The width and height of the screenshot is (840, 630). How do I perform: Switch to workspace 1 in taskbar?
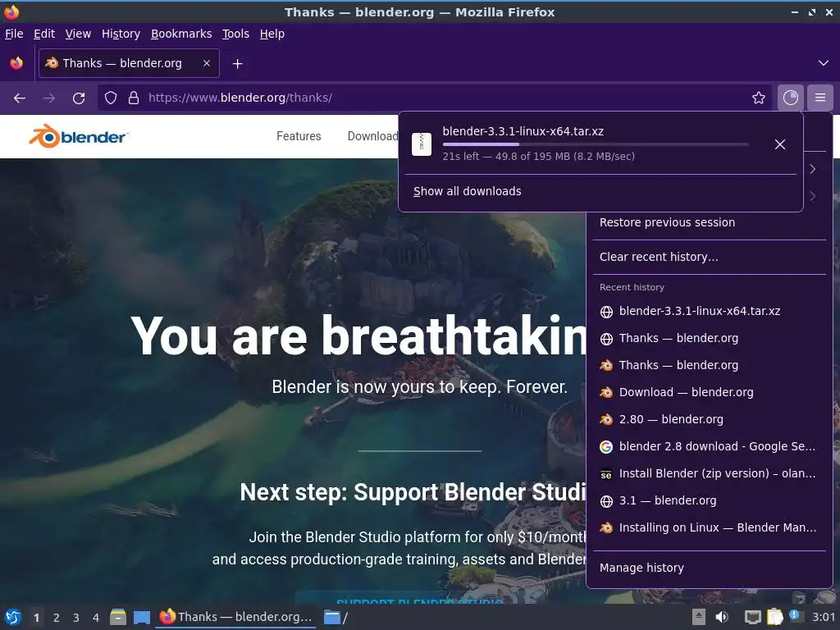[x=36, y=618]
